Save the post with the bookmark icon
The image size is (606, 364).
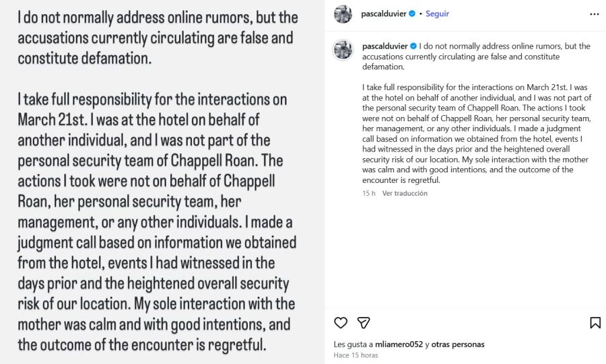(x=595, y=323)
